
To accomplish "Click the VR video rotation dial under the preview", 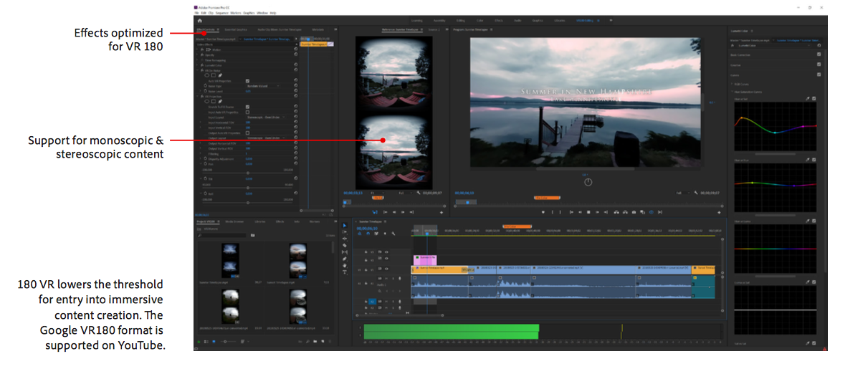I will (x=588, y=182).
